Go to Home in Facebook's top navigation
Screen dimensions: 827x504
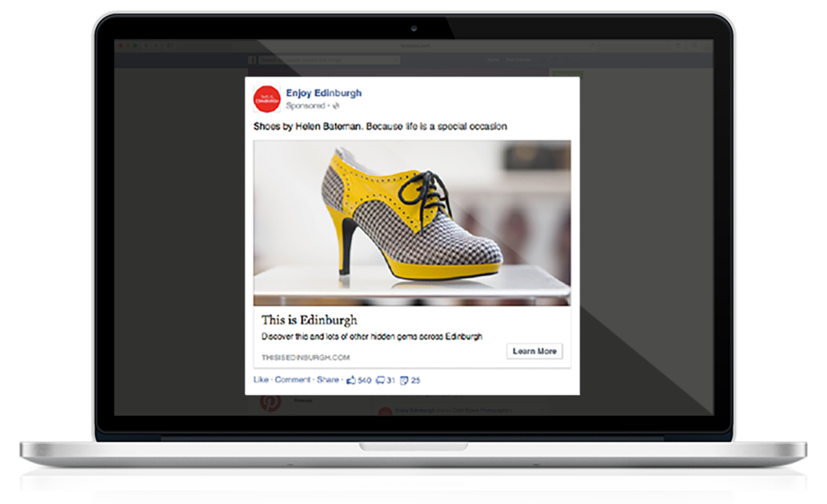coord(493,61)
